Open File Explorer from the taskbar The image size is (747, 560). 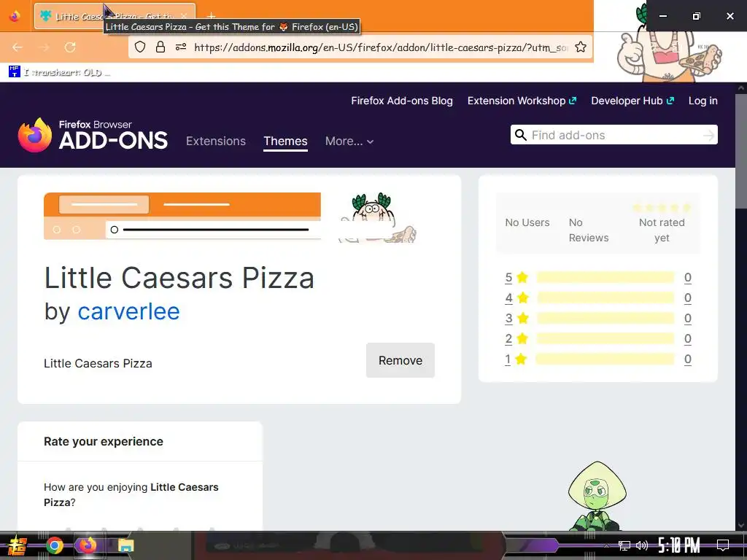point(125,545)
